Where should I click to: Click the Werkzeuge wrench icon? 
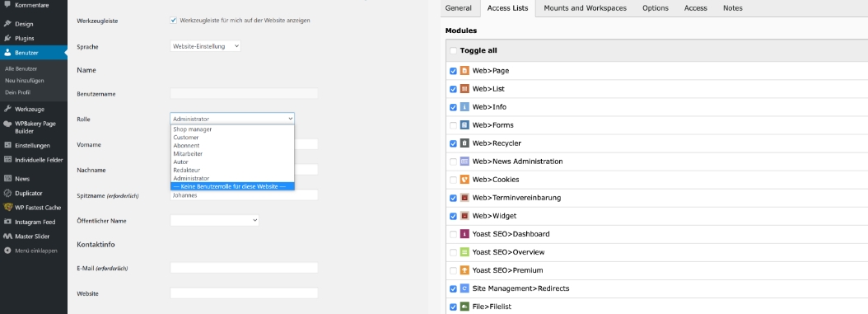pyautogui.click(x=7, y=109)
